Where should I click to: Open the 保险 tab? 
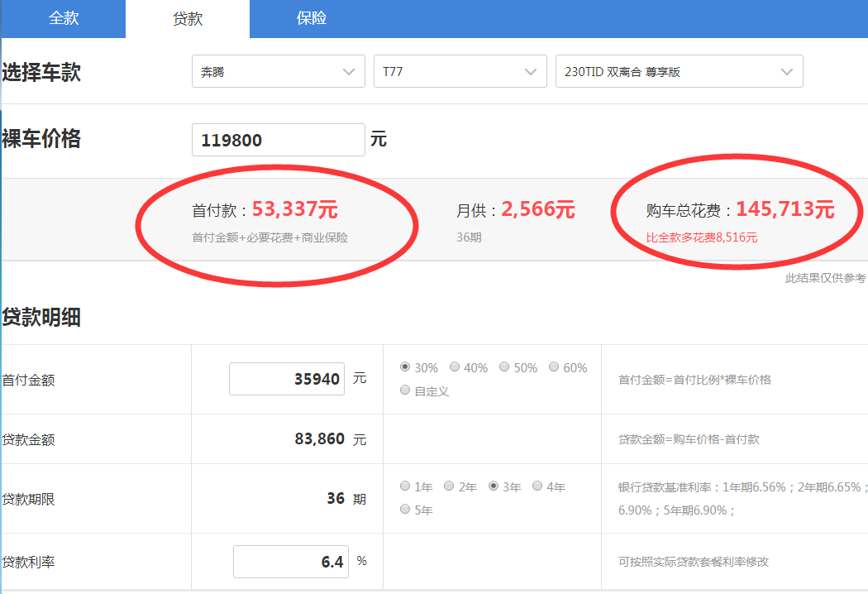point(312,19)
